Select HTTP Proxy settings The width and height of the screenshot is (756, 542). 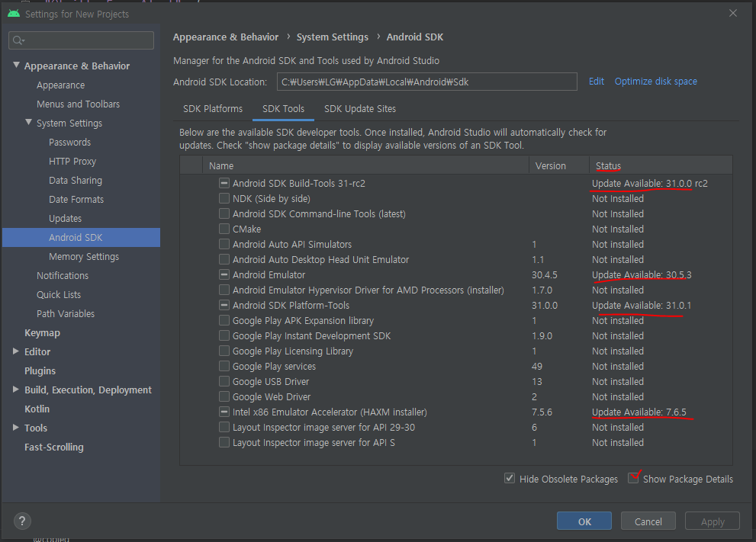coord(72,162)
